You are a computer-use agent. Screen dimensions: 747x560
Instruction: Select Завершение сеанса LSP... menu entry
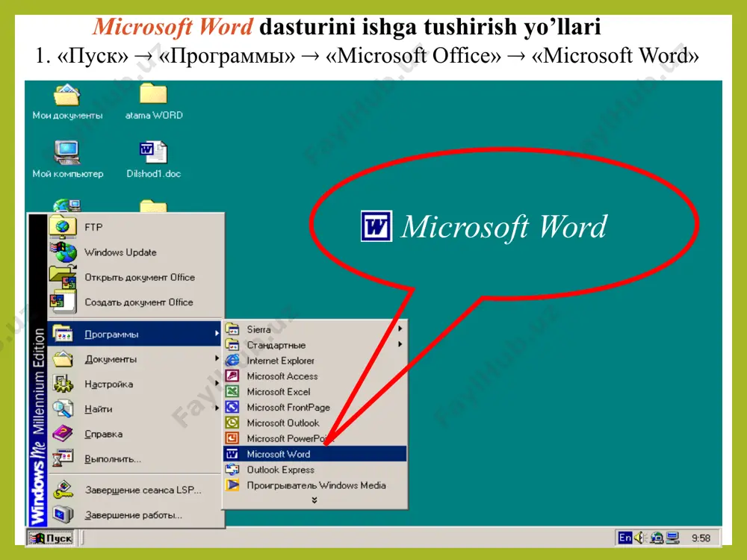tap(134, 490)
